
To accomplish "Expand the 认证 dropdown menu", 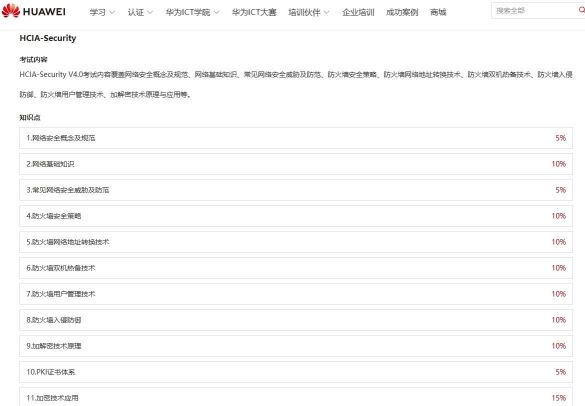I will coord(140,12).
